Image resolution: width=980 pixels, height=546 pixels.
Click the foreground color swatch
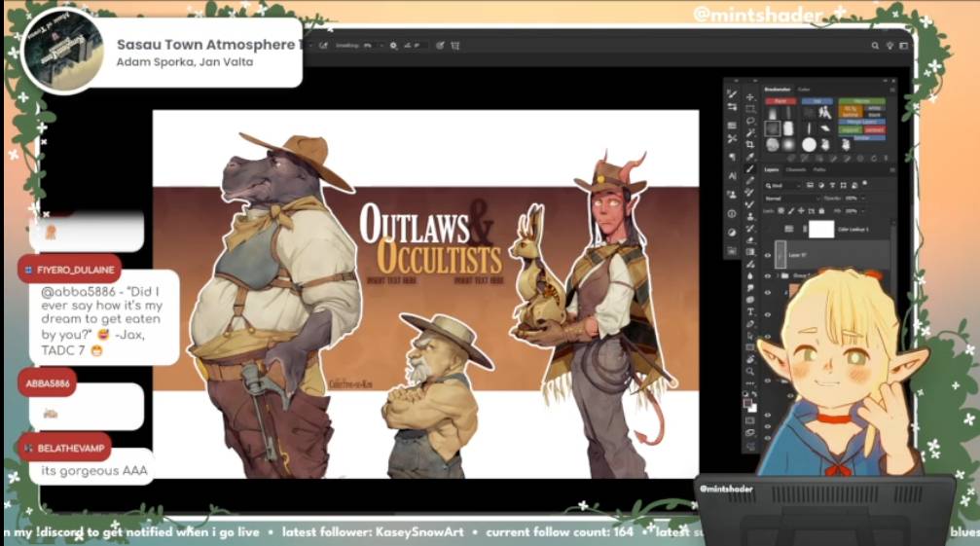[x=747, y=402]
